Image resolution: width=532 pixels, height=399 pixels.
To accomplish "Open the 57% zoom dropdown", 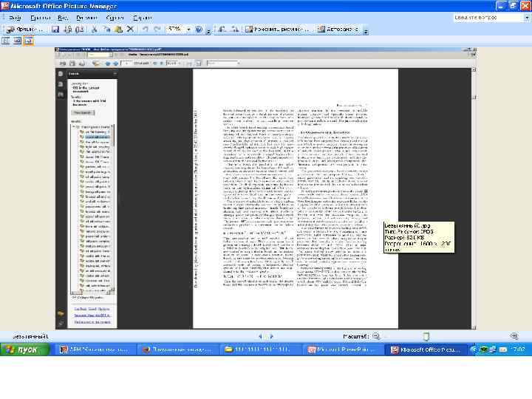I will 188,30.
